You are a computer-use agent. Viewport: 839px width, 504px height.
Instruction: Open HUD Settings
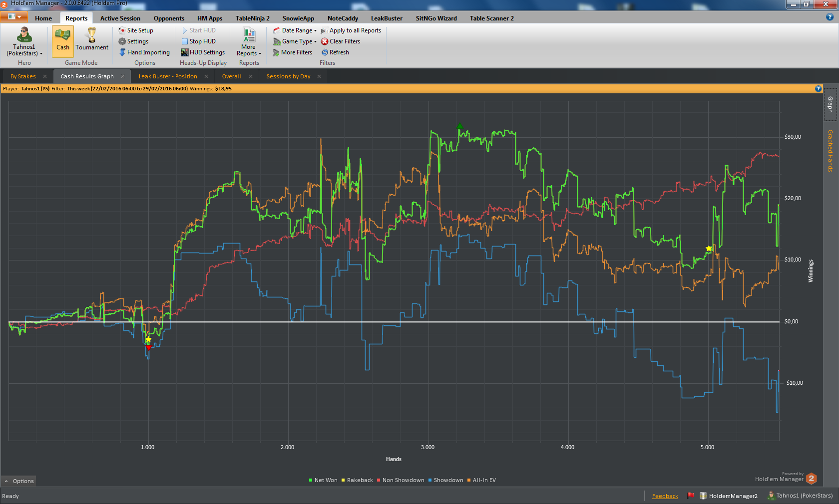(x=203, y=52)
